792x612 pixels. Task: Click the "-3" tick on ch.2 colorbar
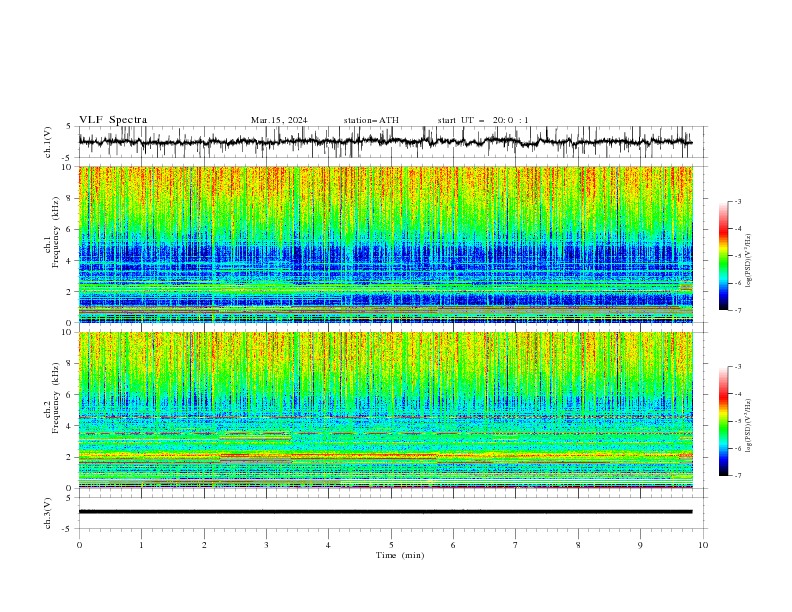(x=738, y=367)
